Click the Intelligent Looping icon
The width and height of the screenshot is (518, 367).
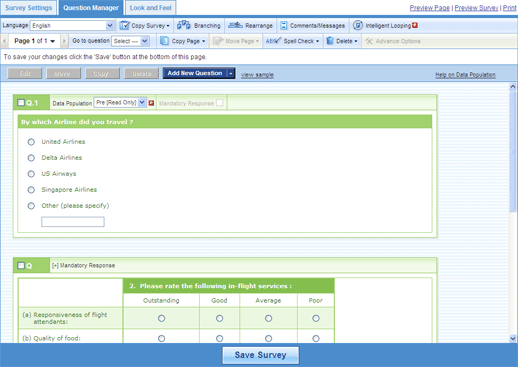point(358,25)
